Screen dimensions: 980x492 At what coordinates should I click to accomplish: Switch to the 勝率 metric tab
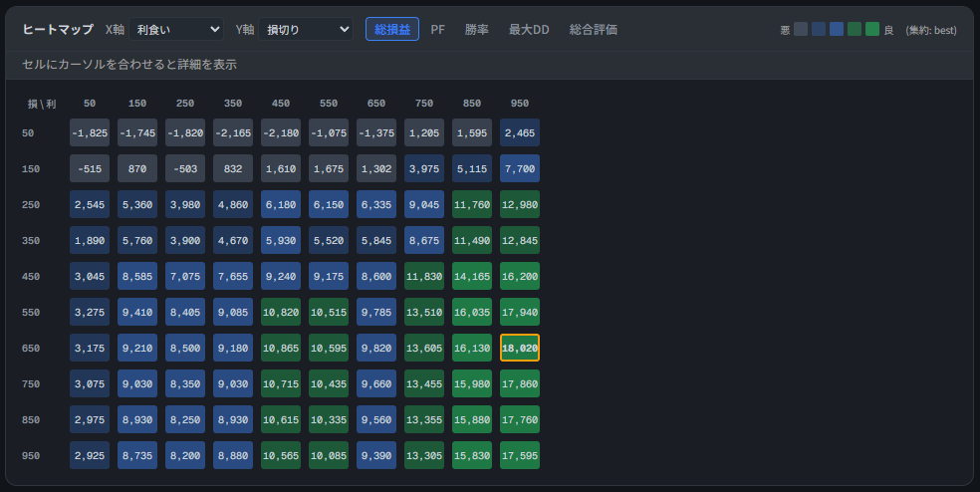pos(476,30)
